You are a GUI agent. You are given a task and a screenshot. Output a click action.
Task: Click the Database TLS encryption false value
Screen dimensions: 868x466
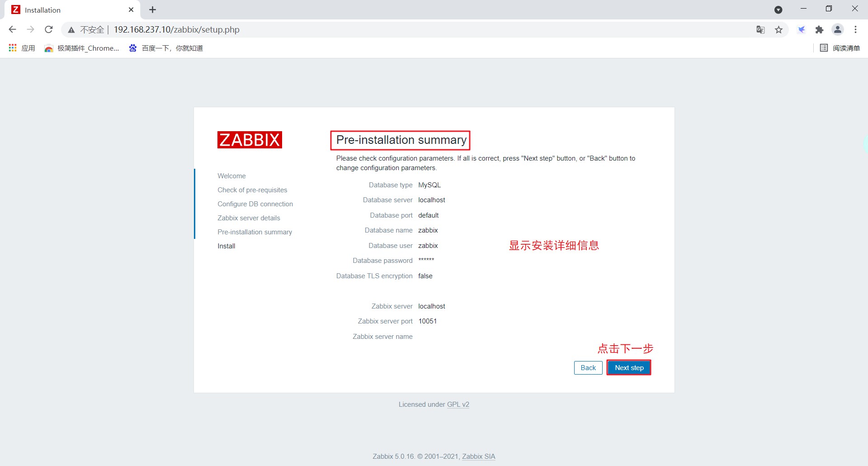[x=425, y=276]
